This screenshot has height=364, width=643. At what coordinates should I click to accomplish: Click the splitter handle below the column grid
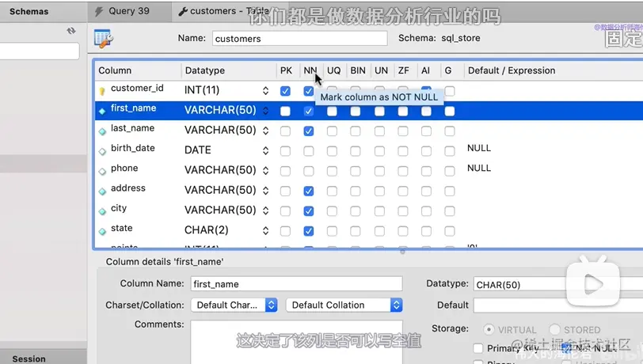402,252
